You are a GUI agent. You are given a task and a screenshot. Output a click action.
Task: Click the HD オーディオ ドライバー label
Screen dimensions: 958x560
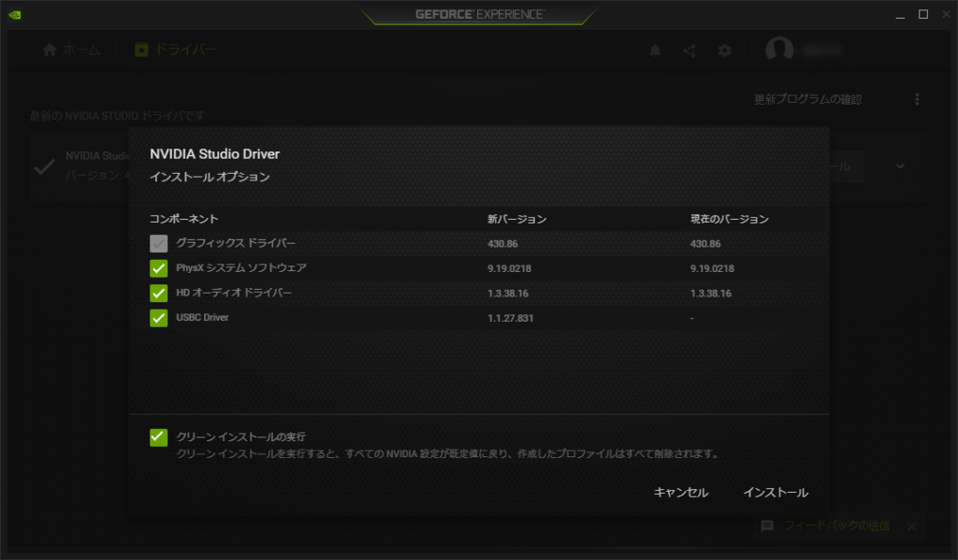234,294
